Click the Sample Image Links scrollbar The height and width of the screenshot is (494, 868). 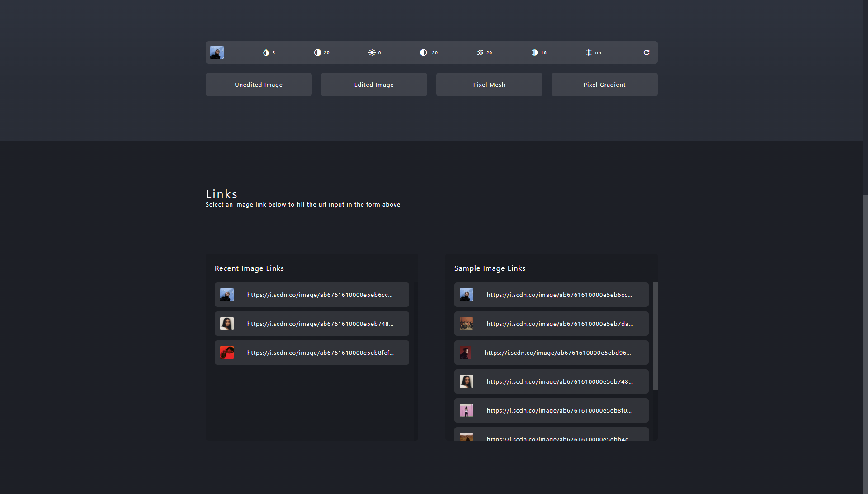pos(655,336)
